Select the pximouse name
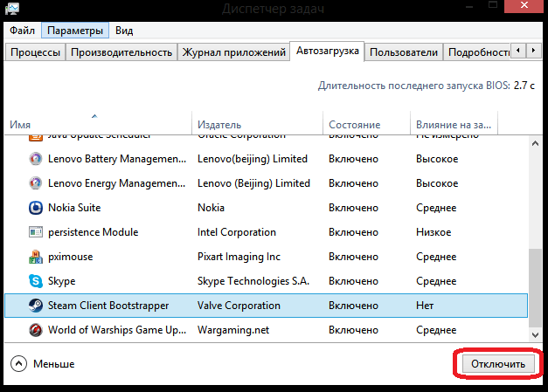Viewport: 548px width, 392px height. (x=71, y=257)
